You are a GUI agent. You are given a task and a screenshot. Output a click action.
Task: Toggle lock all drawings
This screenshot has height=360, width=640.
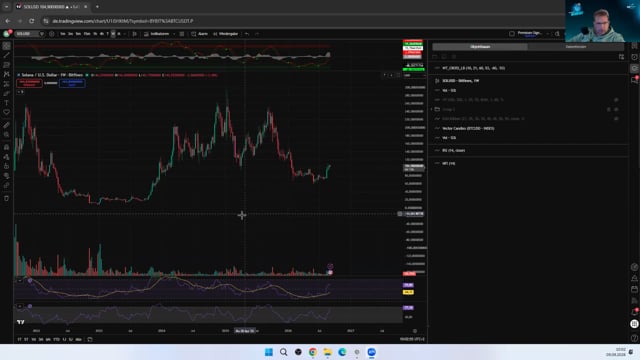[x=7, y=166]
